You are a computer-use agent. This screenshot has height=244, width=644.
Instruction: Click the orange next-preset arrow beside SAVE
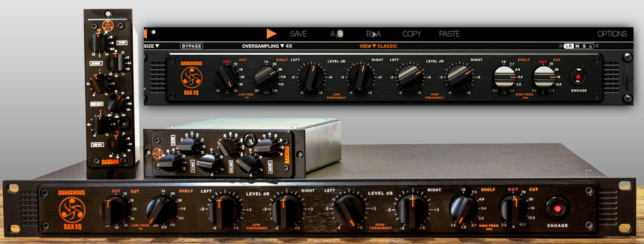pyautogui.click(x=271, y=33)
